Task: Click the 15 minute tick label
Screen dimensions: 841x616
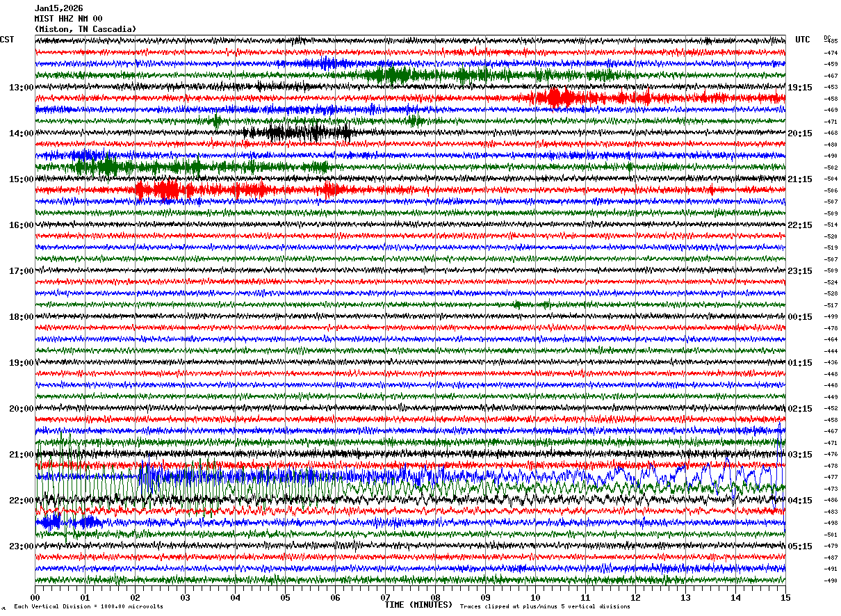Action: coord(785,598)
